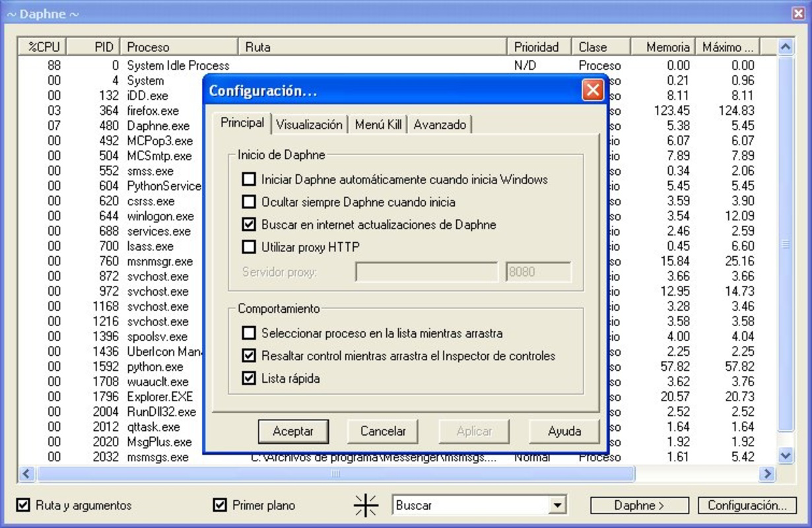Switch to the Principal tab
Image resolution: width=812 pixels, height=528 pixels.
click(x=242, y=123)
